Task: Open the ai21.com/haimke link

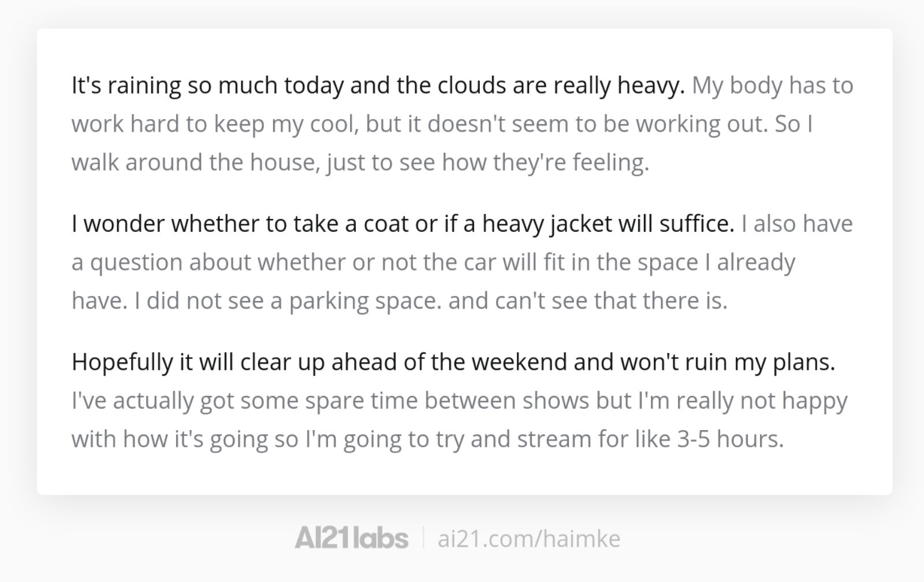Action: click(x=528, y=539)
